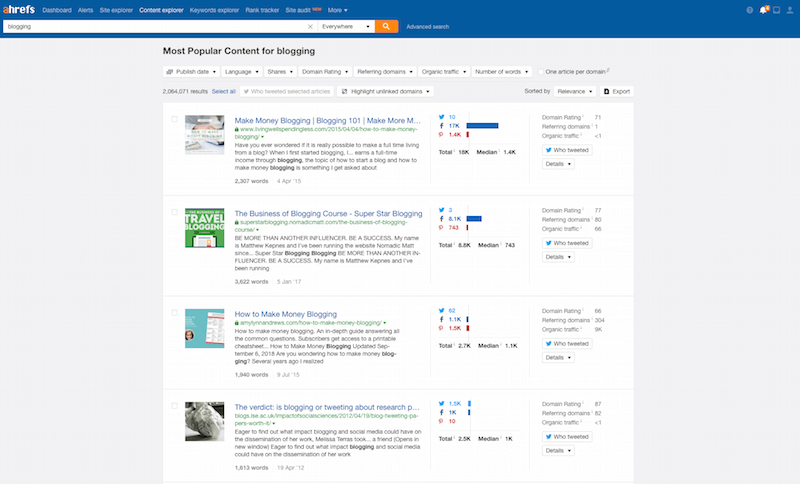Click Who tweeted for Make Money Blogging result
This screenshot has width=800, height=484.
coord(567,150)
